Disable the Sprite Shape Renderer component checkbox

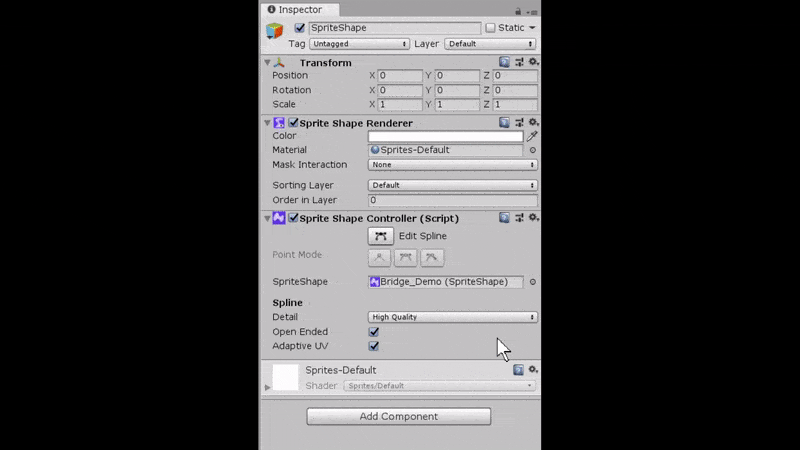tap(293, 122)
